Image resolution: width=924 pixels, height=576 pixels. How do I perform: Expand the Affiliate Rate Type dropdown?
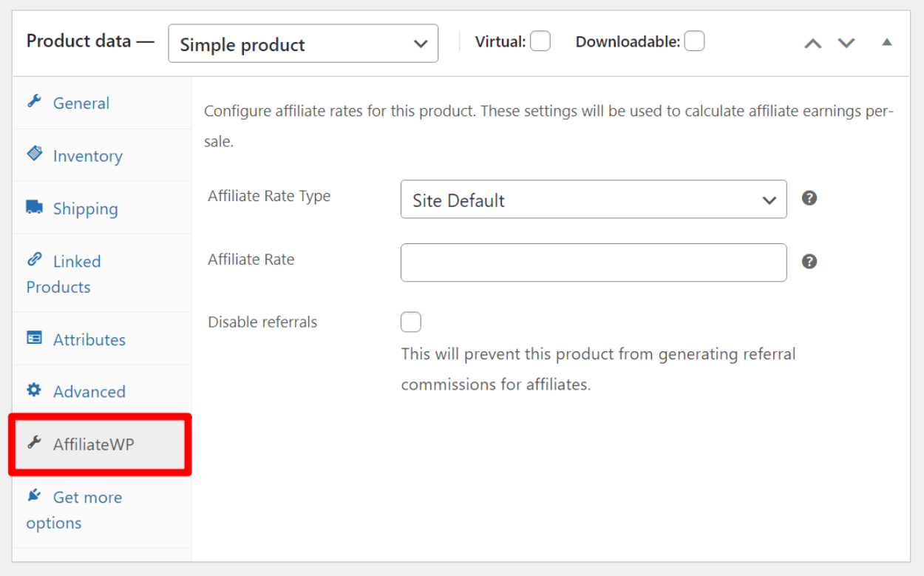coord(593,200)
